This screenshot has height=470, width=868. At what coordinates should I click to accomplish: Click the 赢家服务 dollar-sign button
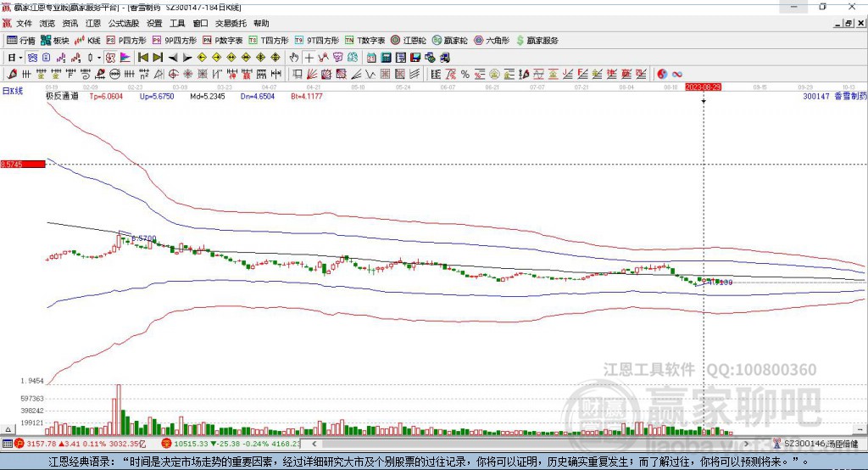(536, 40)
